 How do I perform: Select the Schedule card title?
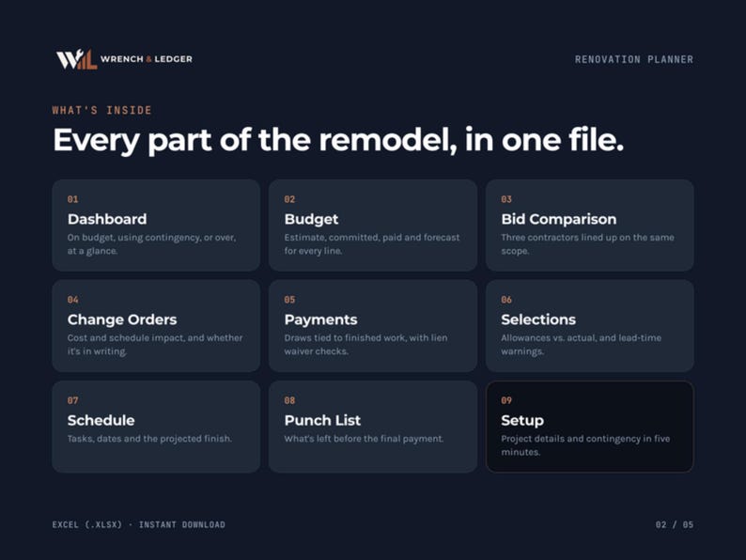[101, 421]
